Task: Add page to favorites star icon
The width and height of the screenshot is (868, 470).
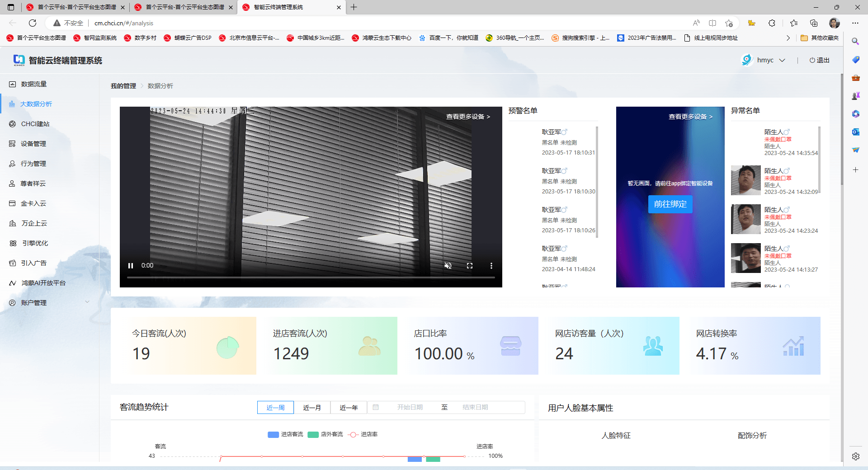Action: coord(729,23)
